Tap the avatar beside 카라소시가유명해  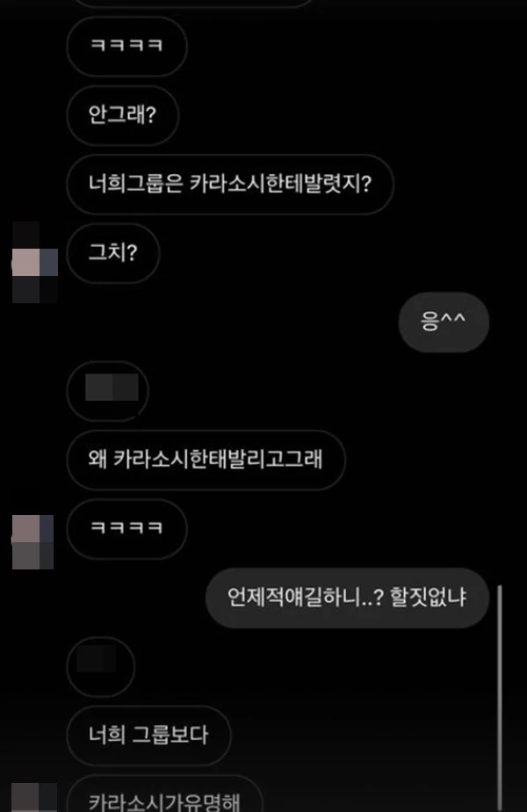33,798
